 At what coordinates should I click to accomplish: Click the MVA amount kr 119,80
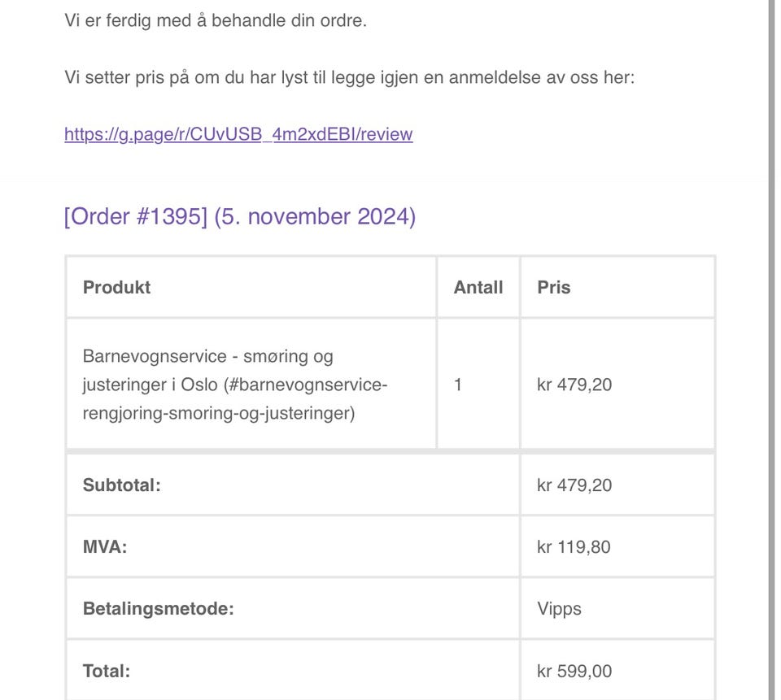[x=574, y=547]
